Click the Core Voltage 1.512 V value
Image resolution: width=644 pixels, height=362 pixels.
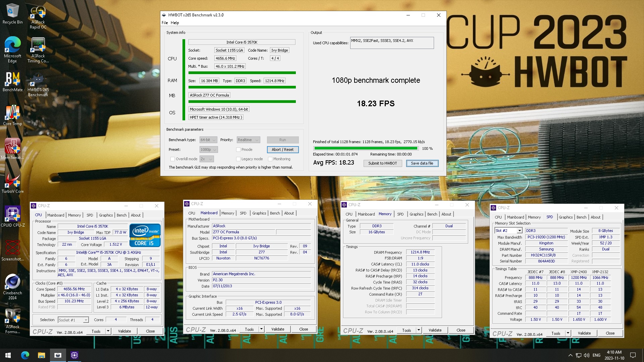(116, 244)
